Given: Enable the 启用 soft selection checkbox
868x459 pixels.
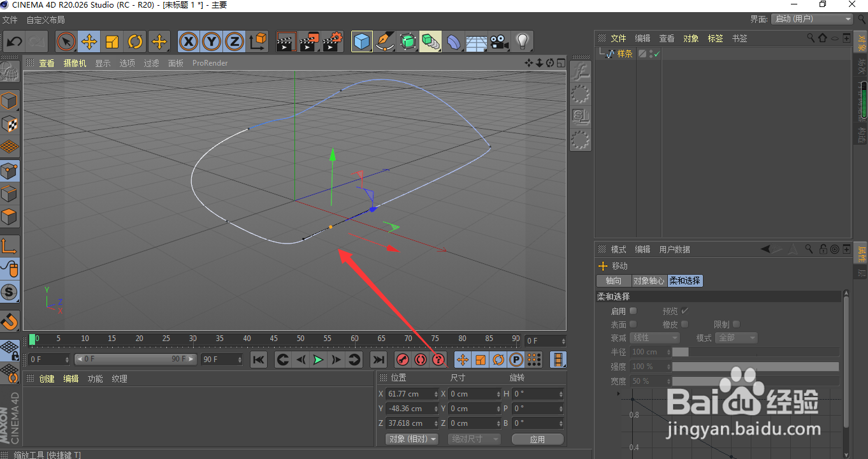Looking at the screenshot, I should click(633, 311).
